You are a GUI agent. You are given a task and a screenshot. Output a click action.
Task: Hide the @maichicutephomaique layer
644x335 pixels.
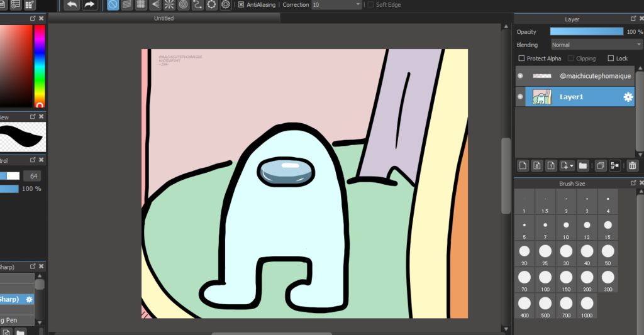pos(520,75)
